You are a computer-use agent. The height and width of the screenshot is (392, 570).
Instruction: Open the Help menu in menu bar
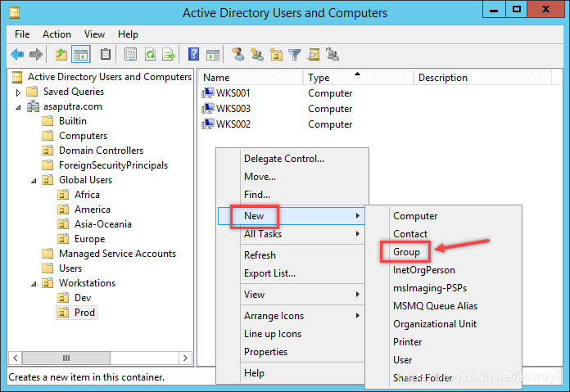pos(128,34)
